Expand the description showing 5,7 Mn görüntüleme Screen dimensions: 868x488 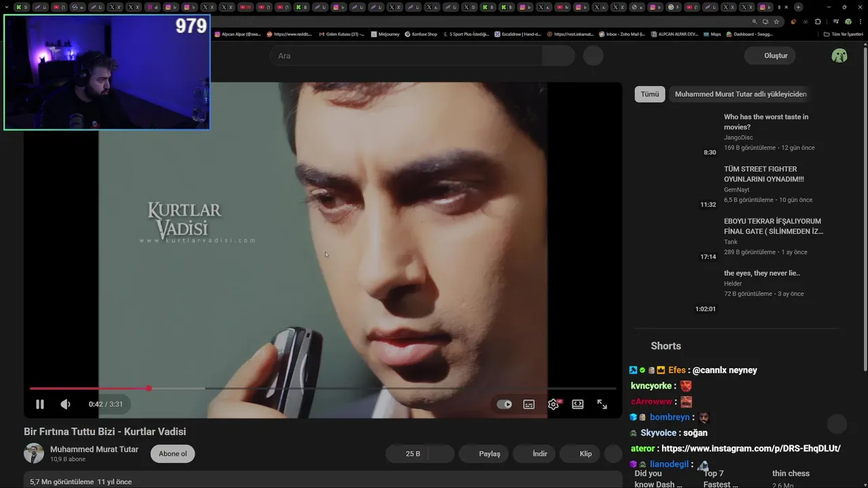tap(323, 480)
